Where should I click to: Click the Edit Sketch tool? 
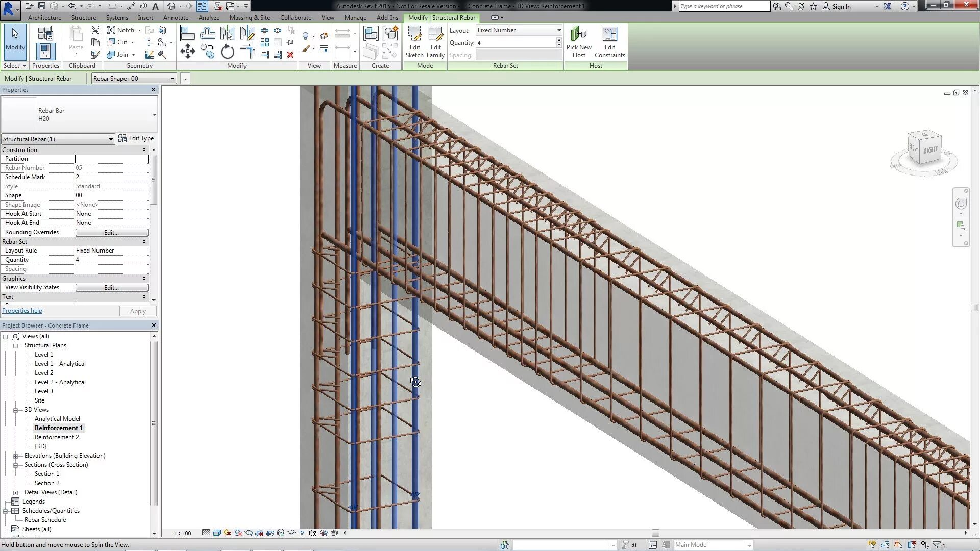point(414,41)
